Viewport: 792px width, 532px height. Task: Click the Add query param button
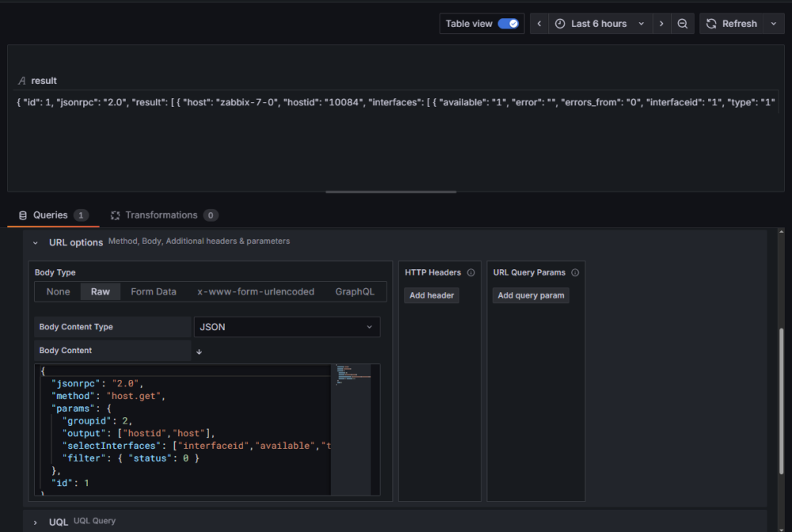(531, 295)
